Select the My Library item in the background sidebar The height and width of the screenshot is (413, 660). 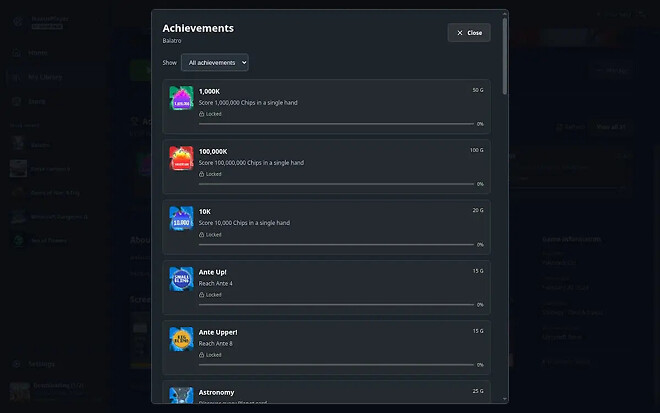(x=55, y=77)
